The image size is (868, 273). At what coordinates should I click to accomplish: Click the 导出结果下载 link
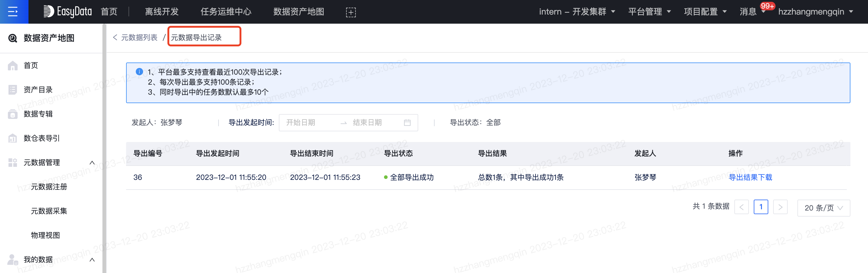point(750,177)
